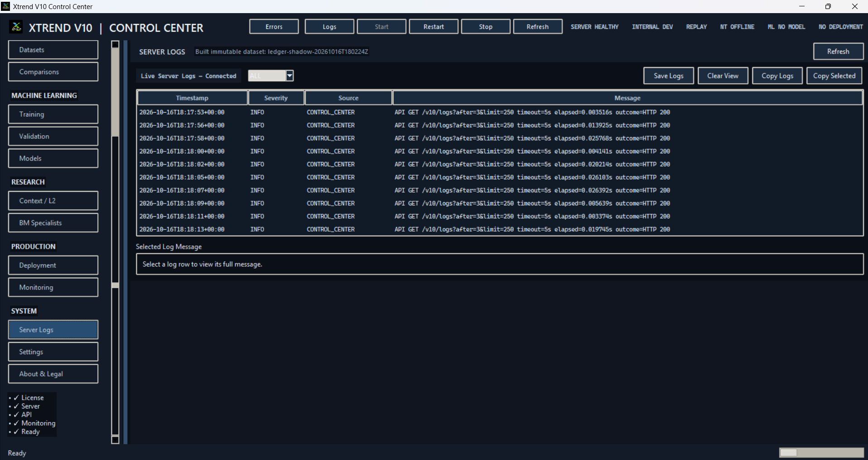Click the up arrow of sidebar scrollbar
The height and width of the screenshot is (460, 868).
[115, 44]
